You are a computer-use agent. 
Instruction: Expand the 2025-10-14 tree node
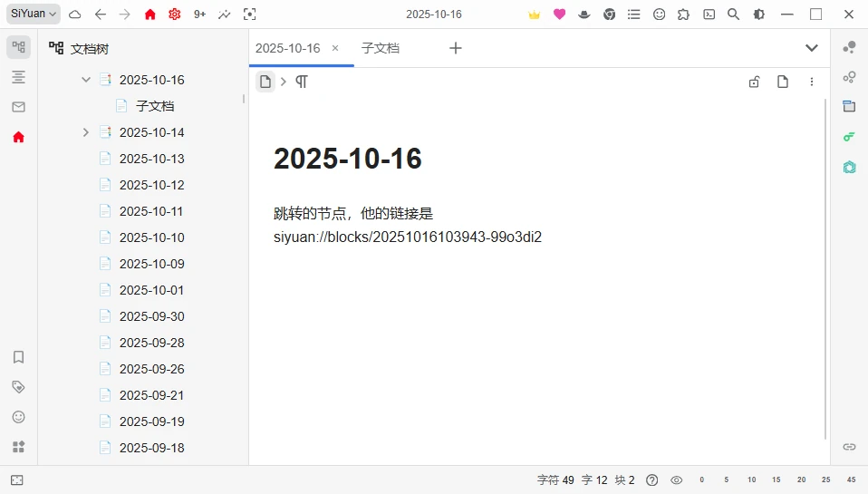pyautogui.click(x=86, y=132)
